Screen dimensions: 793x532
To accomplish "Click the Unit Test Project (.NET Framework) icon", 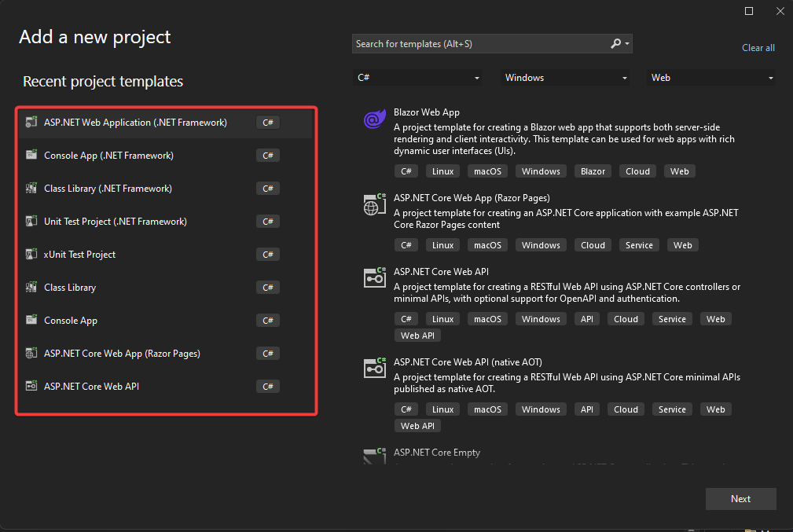I will point(31,222).
